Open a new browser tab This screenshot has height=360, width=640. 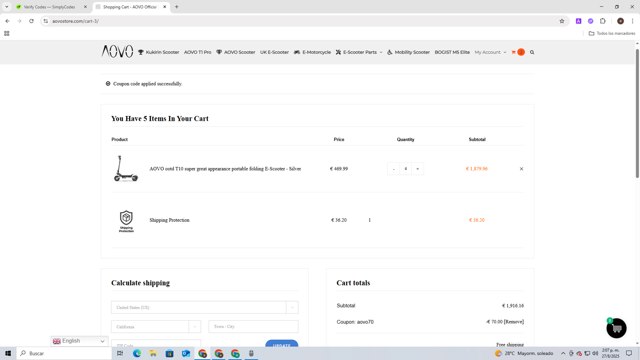176,7
